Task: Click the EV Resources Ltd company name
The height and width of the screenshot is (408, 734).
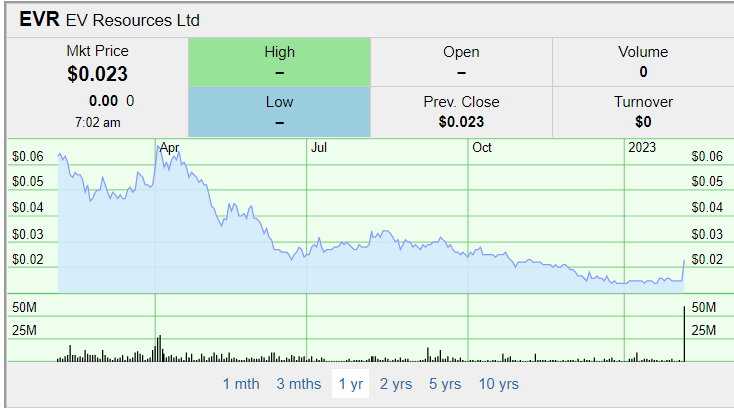Action: tap(132, 21)
